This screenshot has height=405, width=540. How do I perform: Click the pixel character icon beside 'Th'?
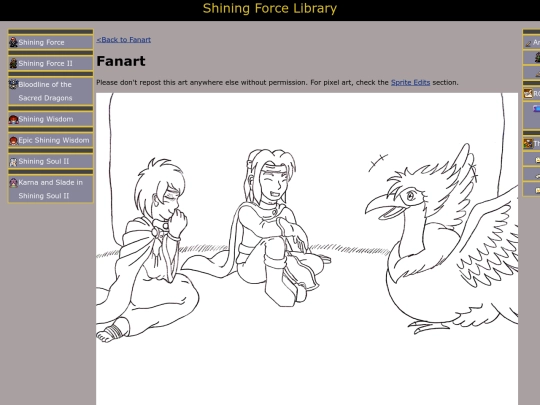pos(528,143)
